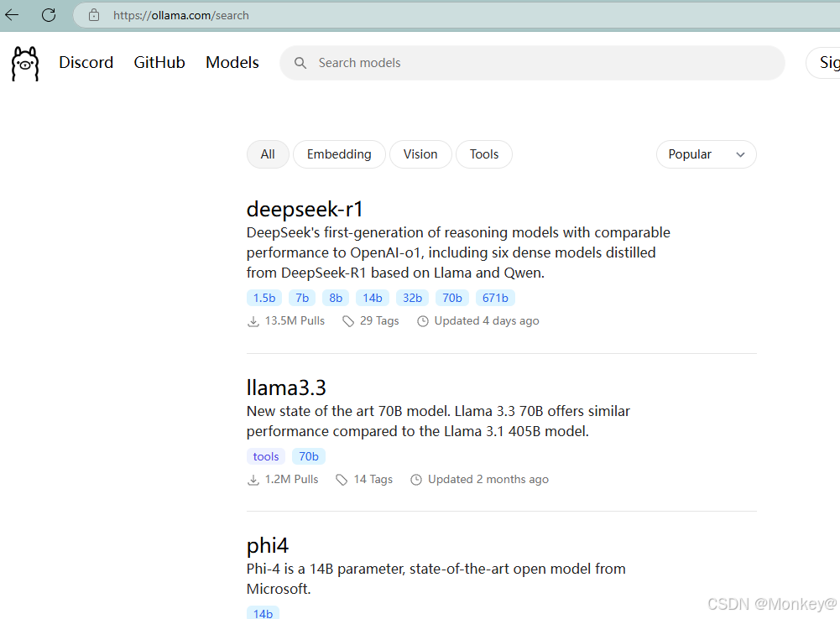Click the Updated 2 months ago text
The width and height of the screenshot is (840, 619).
click(488, 479)
